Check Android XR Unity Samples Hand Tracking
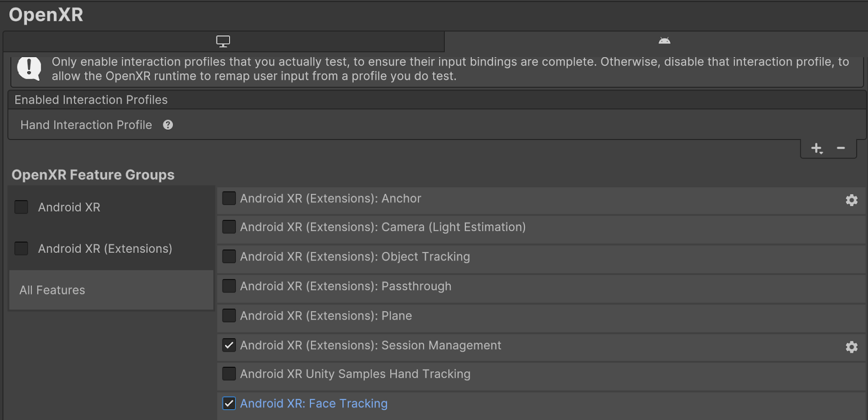 pyautogui.click(x=229, y=374)
